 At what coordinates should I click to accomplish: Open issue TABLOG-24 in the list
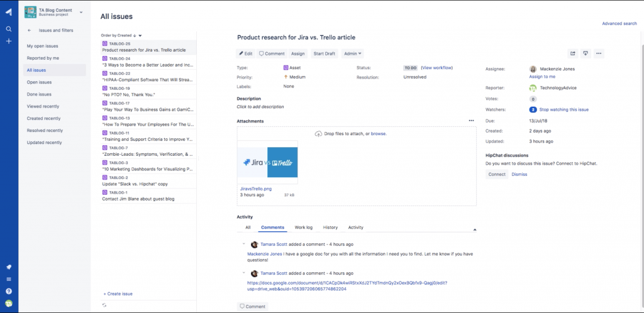148,62
